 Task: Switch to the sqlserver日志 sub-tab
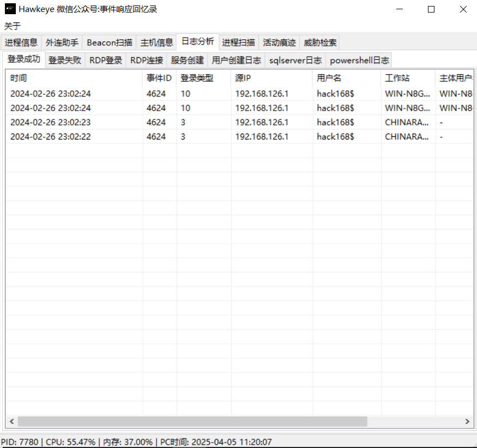295,60
